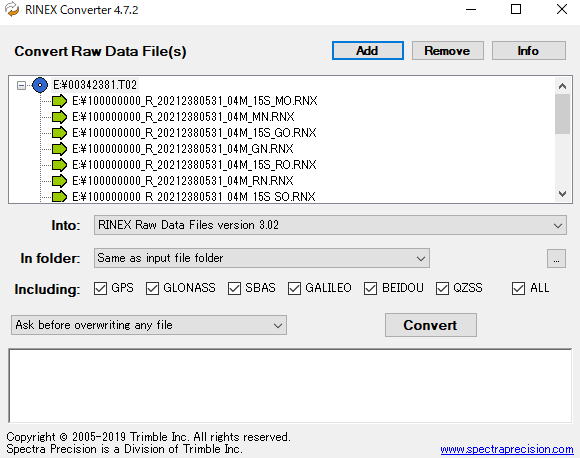Disable the GALILEO checkbox
The width and height of the screenshot is (580, 458).
pos(294,288)
